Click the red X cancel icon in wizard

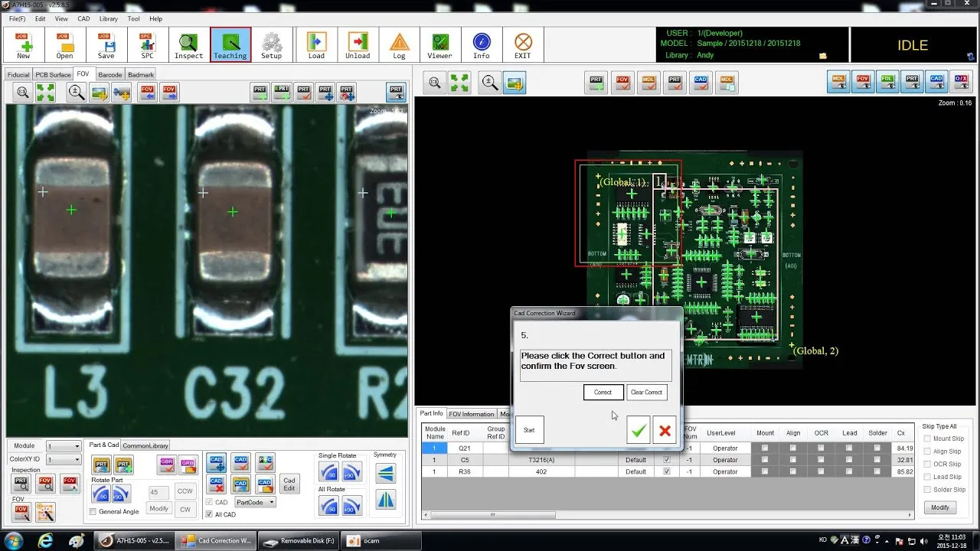click(x=665, y=430)
